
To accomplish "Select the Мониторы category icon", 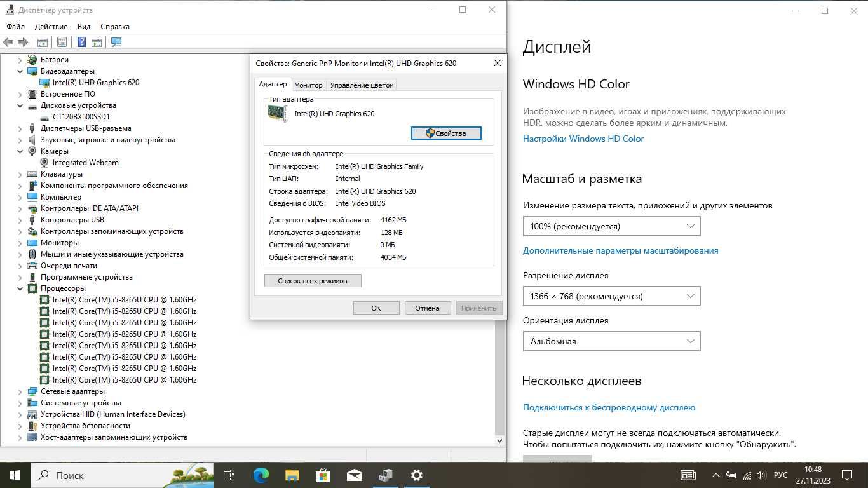I will click(x=32, y=243).
